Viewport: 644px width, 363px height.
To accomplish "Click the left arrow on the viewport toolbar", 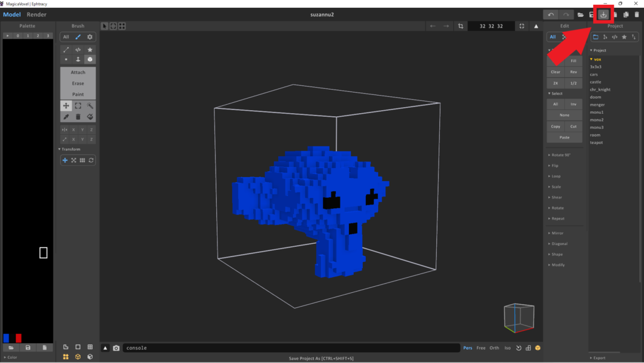I will tap(433, 26).
